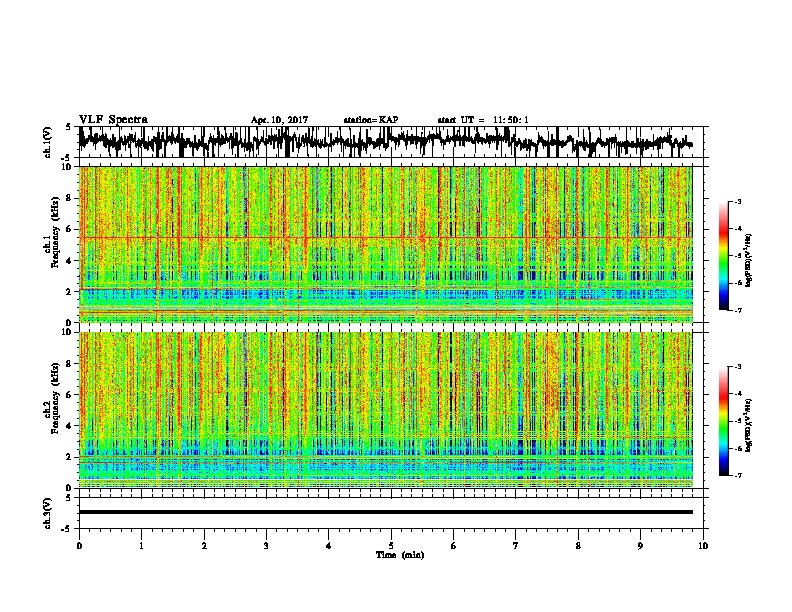
Task: Click the red horizontal line in ch.1 spectrogram
Action: (386, 237)
